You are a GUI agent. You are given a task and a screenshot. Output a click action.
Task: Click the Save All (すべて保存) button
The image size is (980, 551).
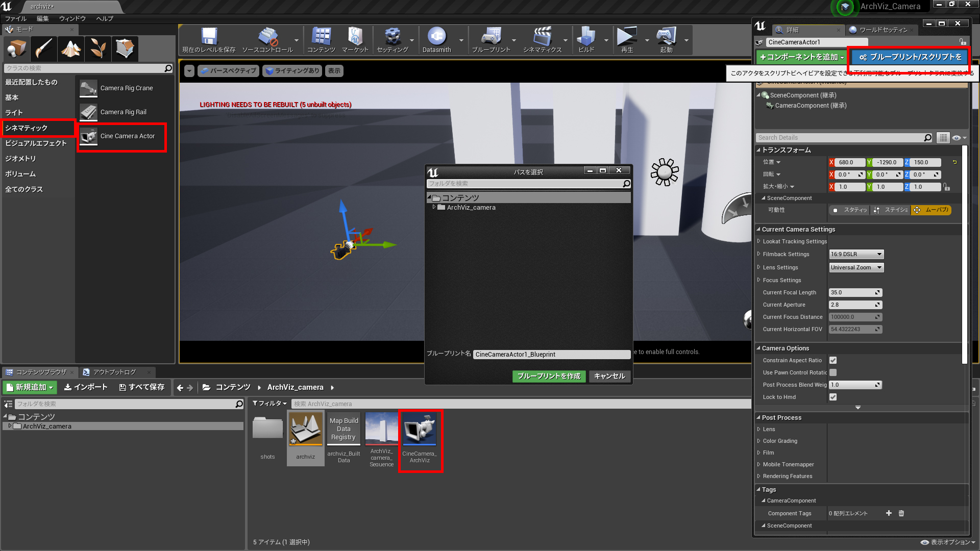[x=142, y=387]
